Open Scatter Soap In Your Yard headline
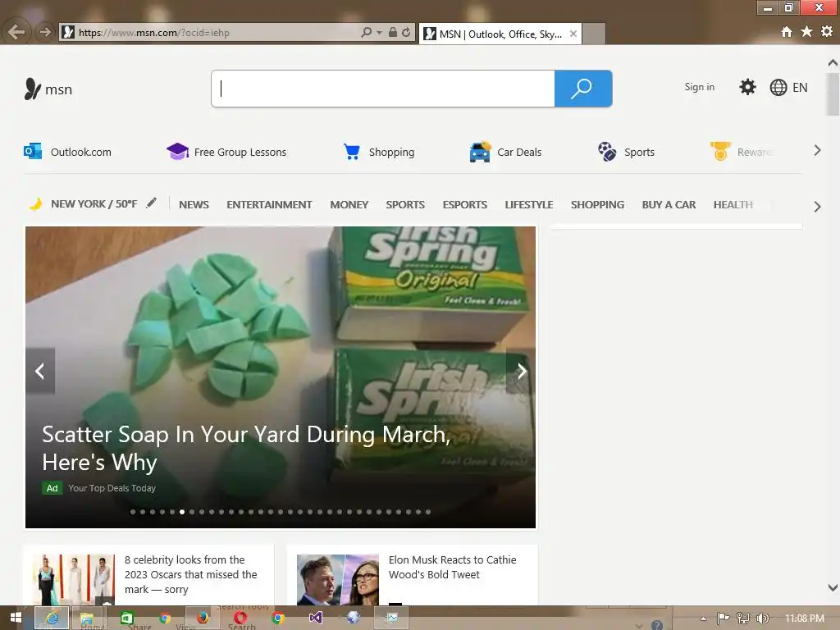The width and height of the screenshot is (840, 630). [x=246, y=449]
